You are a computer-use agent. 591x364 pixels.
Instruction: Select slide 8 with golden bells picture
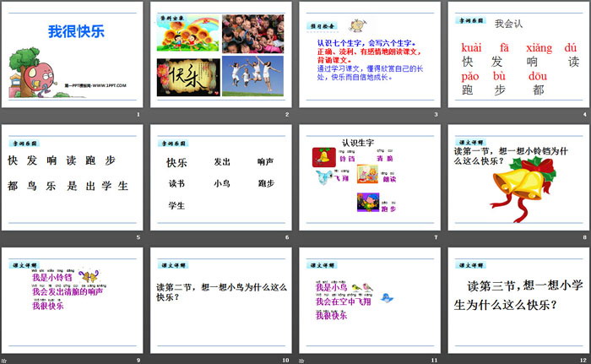point(518,177)
